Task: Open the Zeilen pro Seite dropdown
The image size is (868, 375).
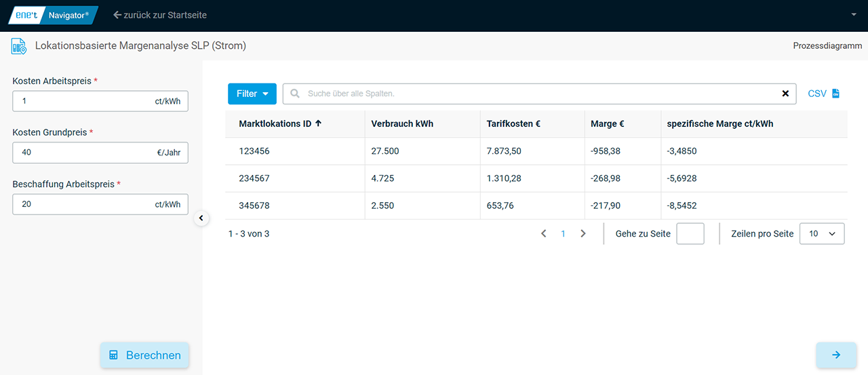Action: click(x=822, y=233)
